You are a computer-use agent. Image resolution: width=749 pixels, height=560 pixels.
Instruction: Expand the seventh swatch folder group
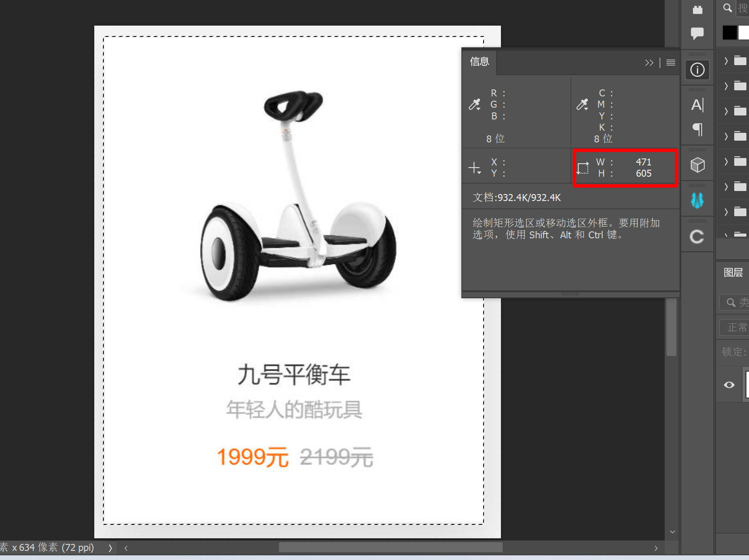pyautogui.click(x=726, y=212)
